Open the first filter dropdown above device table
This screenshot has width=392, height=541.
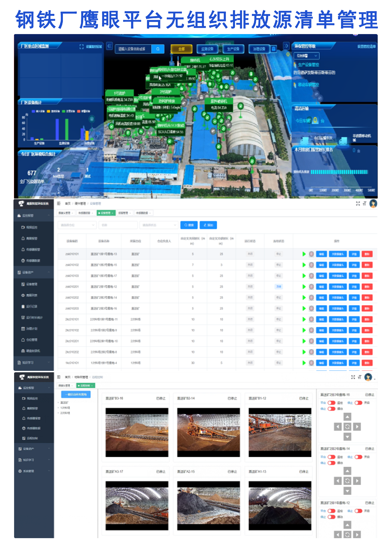[77, 225]
